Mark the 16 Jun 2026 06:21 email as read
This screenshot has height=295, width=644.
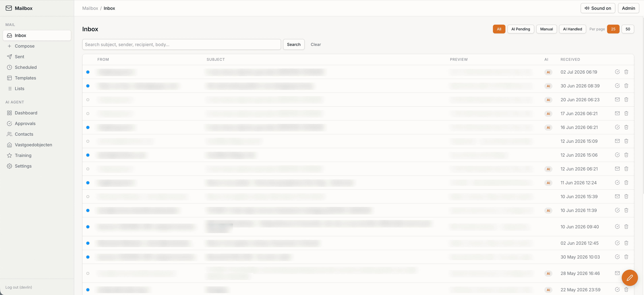[x=617, y=127]
